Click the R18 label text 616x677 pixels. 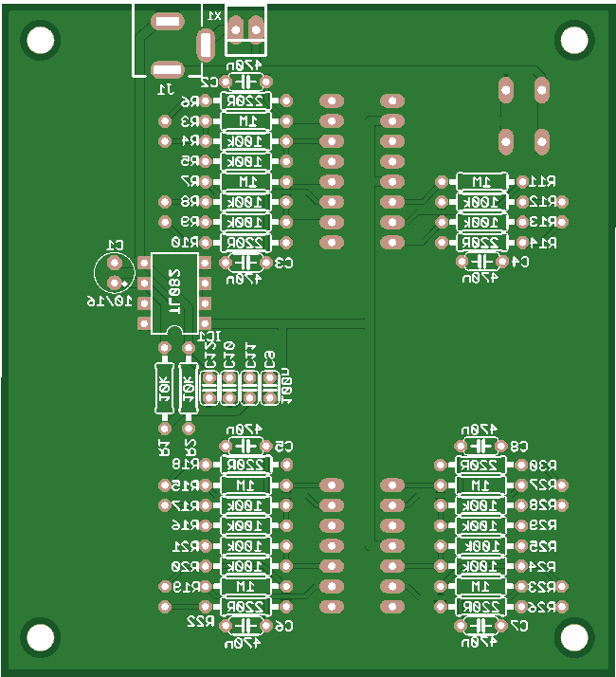pyautogui.click(x=186, y=465)
